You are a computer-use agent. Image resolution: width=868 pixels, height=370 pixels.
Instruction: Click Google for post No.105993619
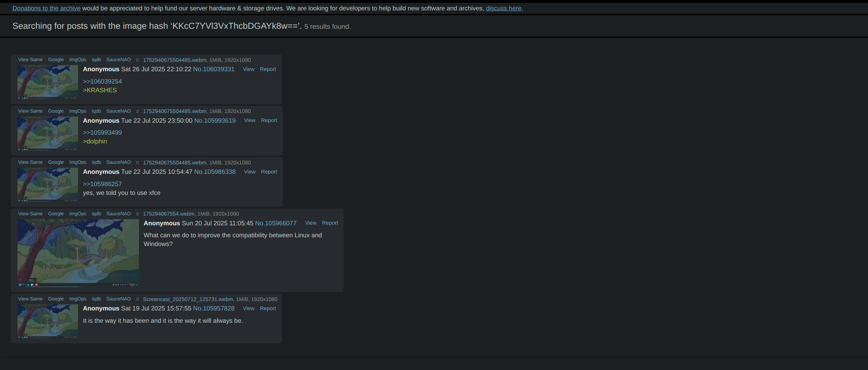[56, 111]
